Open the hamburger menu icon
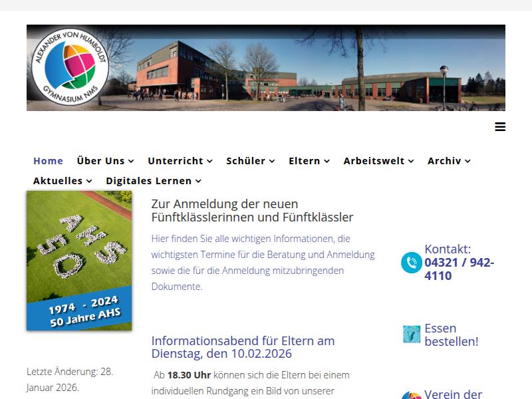 (500, 127)
